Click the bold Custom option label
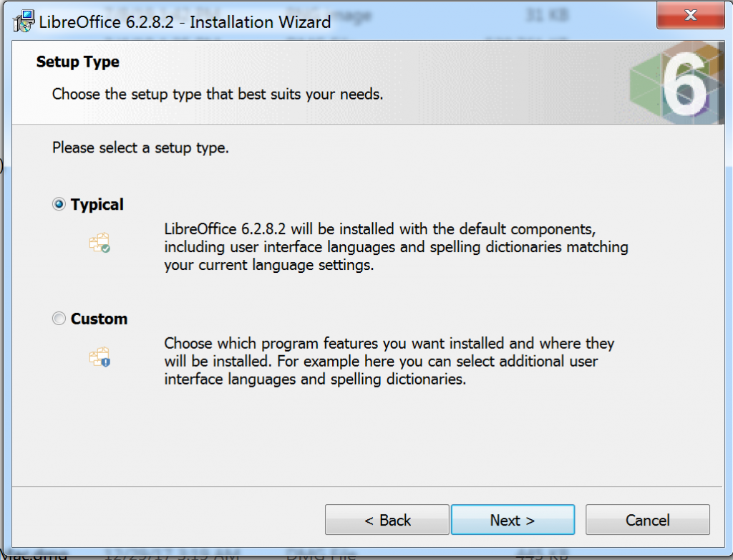Screen dimensions: 733x560 [99, 319]
